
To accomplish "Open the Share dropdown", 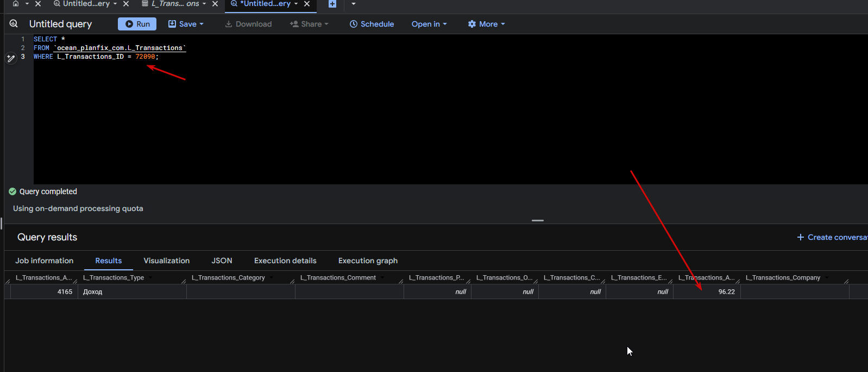I will point(309,24).
